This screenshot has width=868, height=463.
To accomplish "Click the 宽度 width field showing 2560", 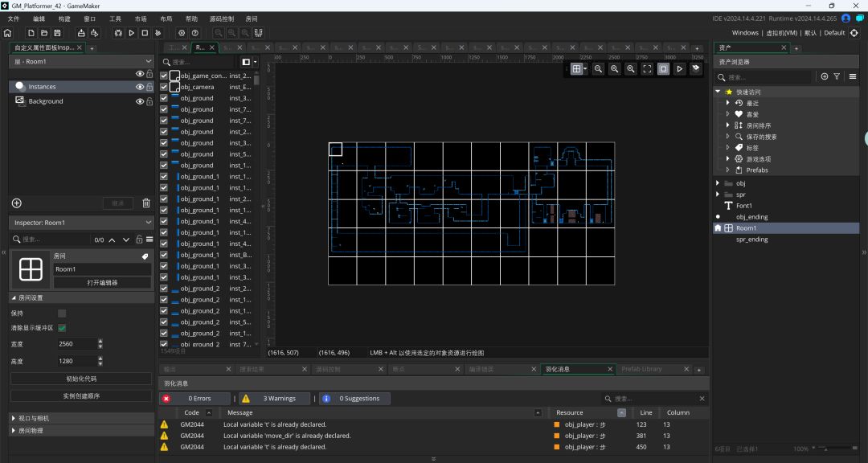I will coord(77,344).
